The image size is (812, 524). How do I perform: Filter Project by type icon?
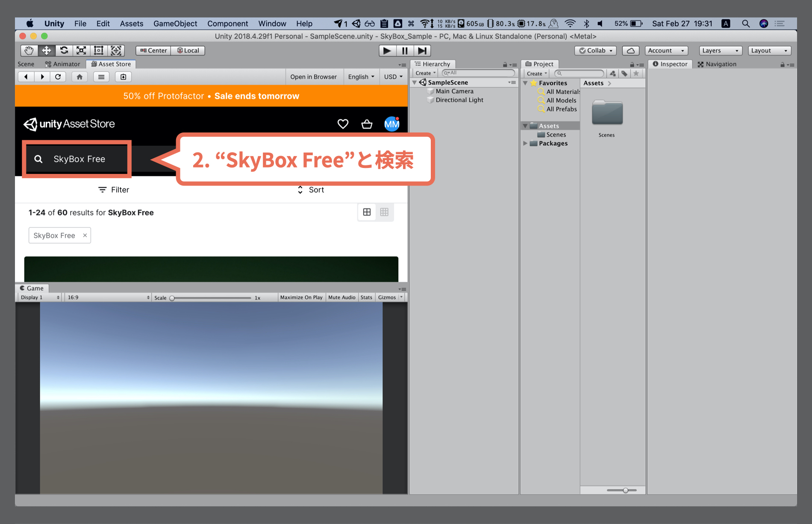pyautogui.click(x=613, y=74)
